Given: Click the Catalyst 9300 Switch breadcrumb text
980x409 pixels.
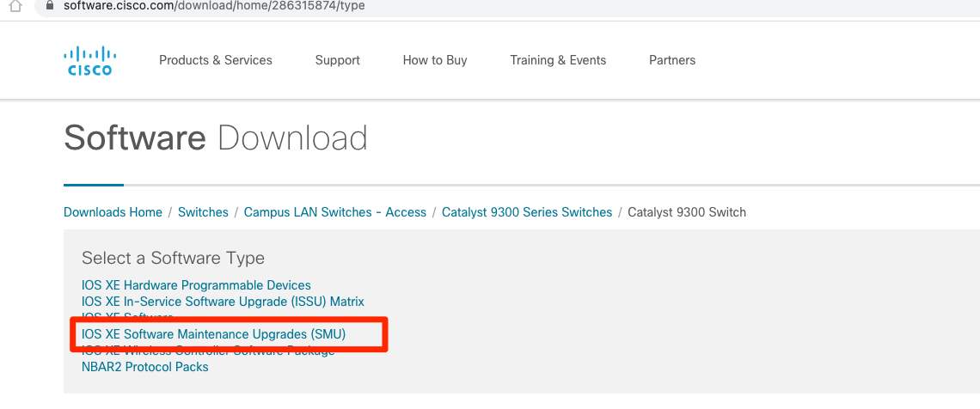Looking at the screenshot, I should pyautogui.click(x=686, y=212).
